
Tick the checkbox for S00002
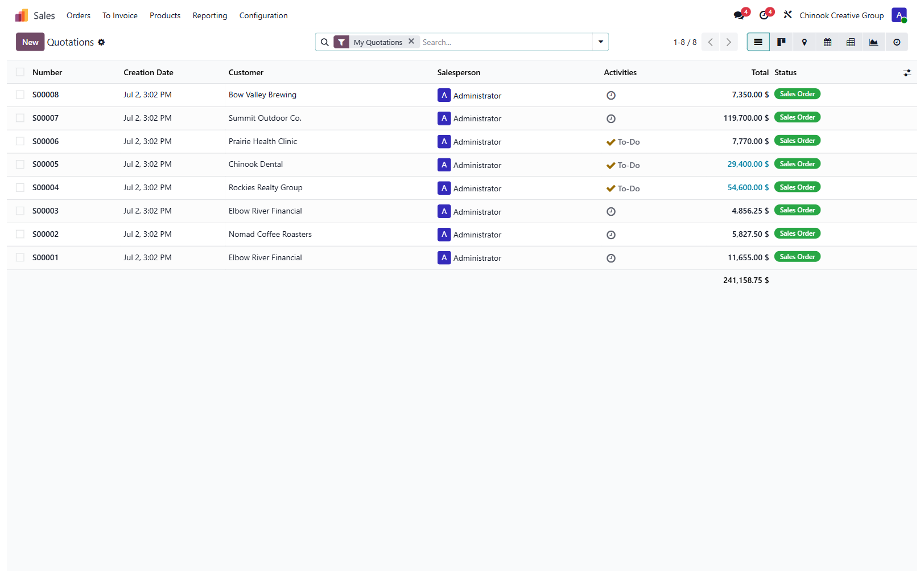[20, 234]
